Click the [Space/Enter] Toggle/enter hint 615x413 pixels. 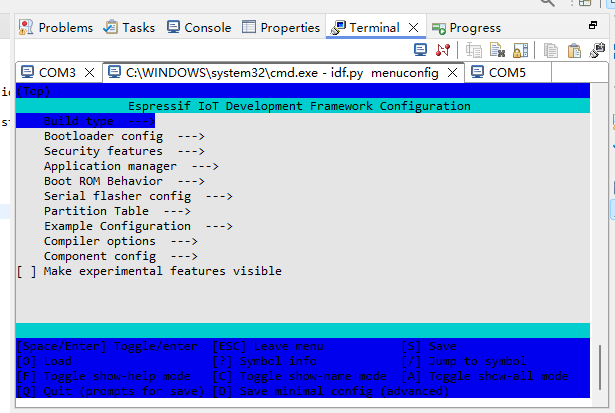107,346
